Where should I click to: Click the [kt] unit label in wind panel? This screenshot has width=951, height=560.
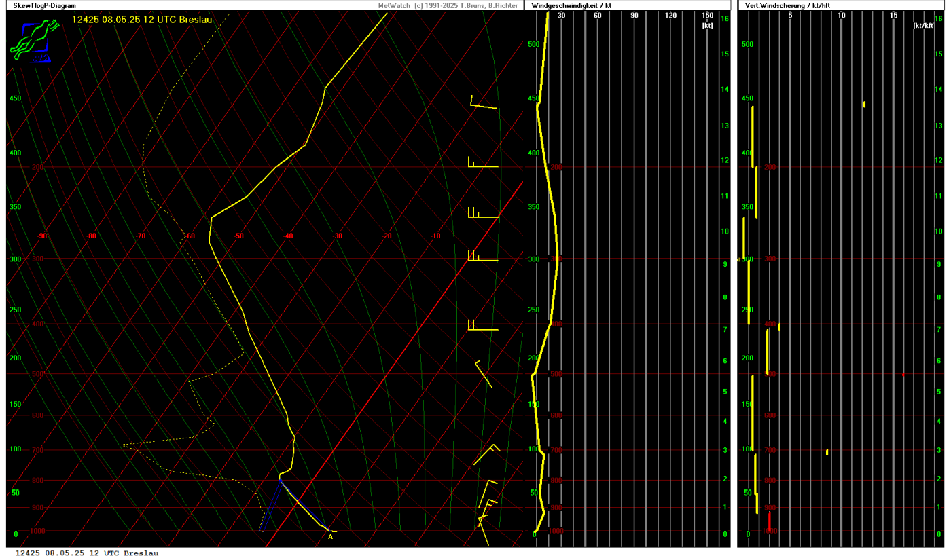click(707, 25)
